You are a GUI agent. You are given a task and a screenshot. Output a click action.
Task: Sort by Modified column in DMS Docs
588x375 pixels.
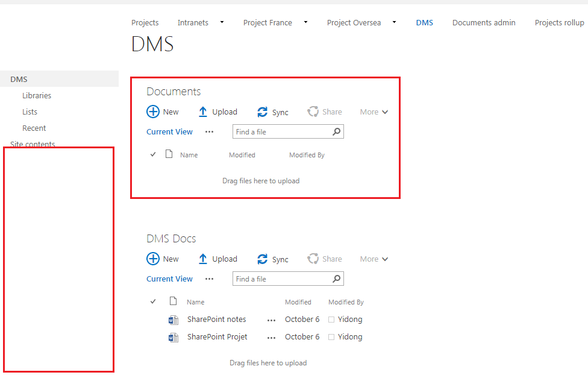pyautogui.click(x=298, y=302)
